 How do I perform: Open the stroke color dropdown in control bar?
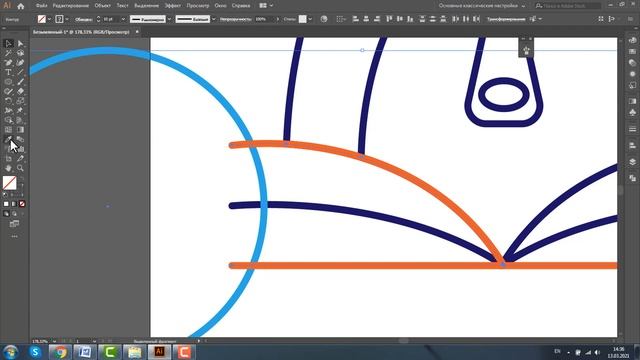coord(67,19)
